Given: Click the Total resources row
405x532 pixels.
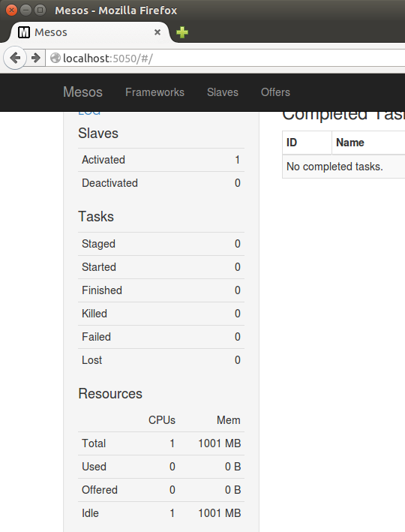Looking at the screenshot, I should coord(161,443).
